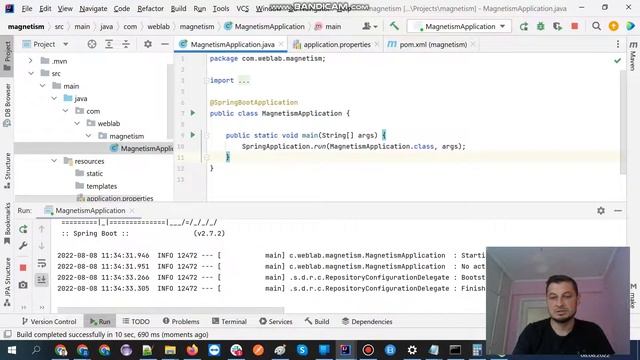This screenshot has height=360, width=640.
Task: Expand the folded import statement
Action: tap(244, 80)
